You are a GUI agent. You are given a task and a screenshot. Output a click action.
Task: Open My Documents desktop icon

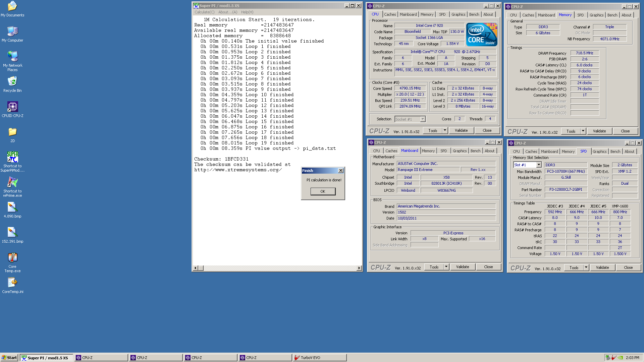12,9
